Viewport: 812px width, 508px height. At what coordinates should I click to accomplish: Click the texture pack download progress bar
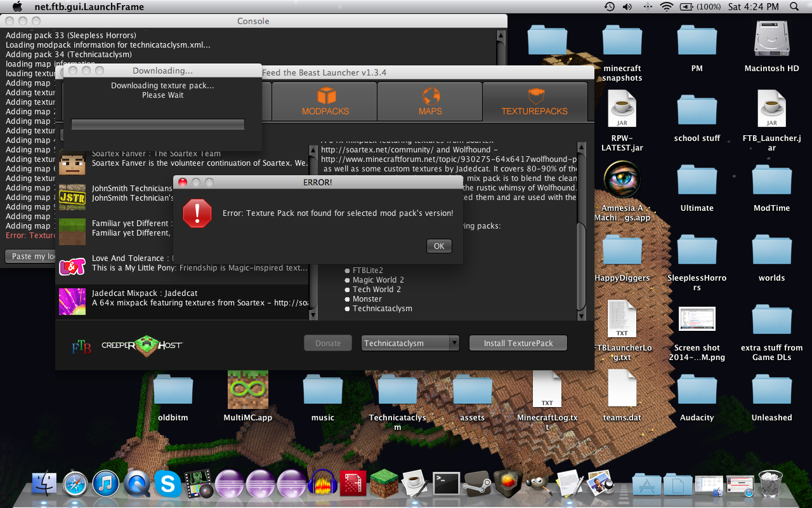[x=158, y=124]
